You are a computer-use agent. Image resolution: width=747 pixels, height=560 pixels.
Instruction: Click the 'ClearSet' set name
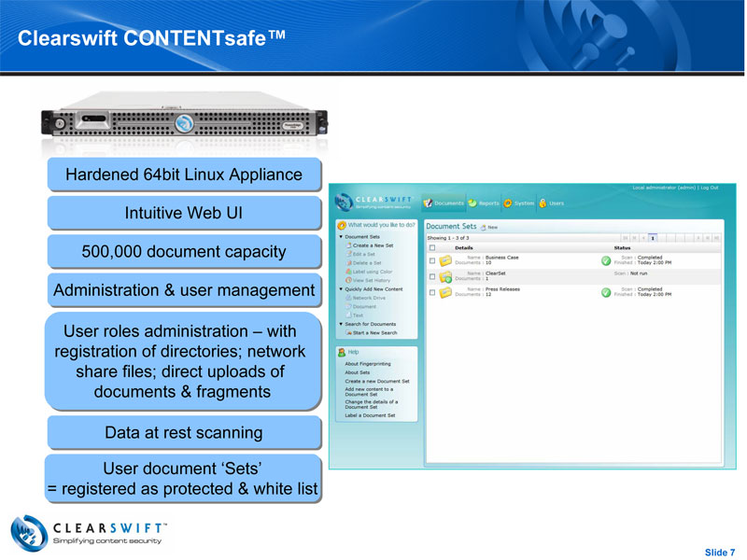tap(496, 273)
